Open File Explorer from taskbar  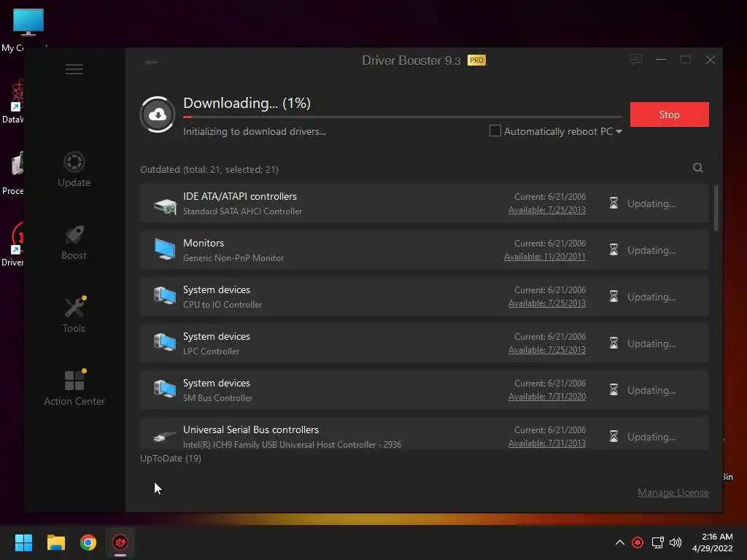click(x=55, y=542)
